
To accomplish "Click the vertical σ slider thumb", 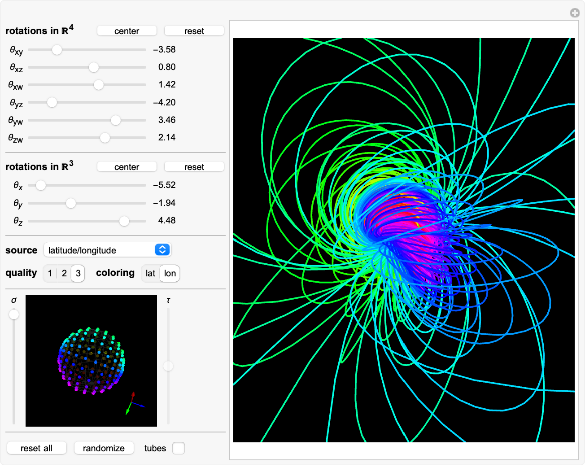I will 14,315.
